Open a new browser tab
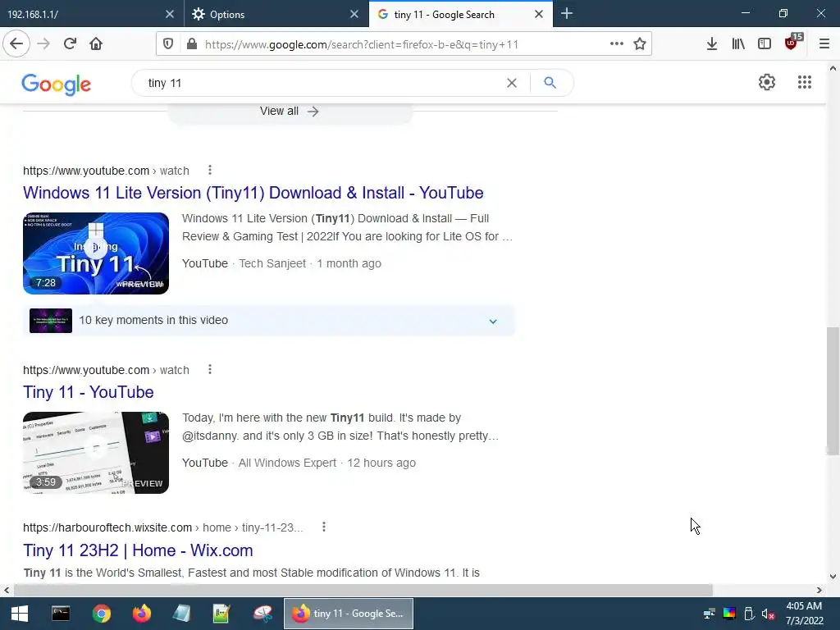The height and width of the screenshot is (630, 840). pos(566,14)
